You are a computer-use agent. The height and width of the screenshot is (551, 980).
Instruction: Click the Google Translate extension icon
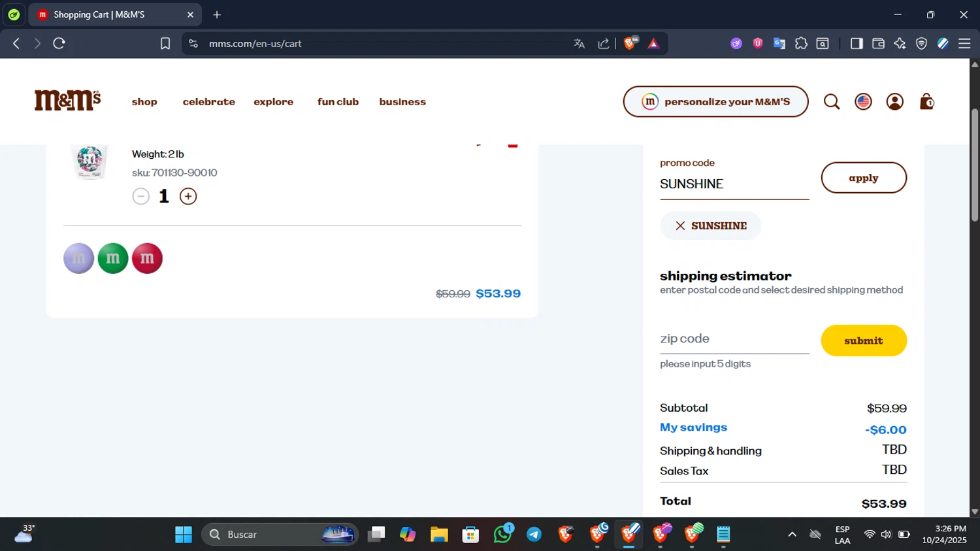pos(779,43)
